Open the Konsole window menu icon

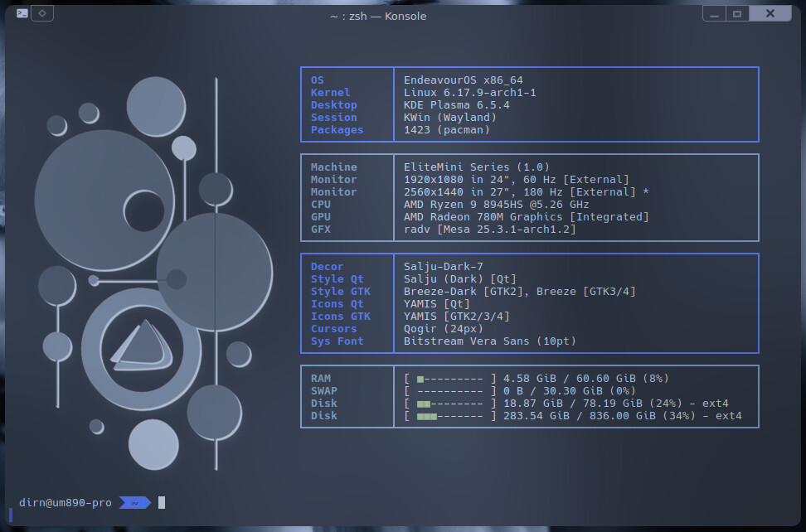click(x=23, y=13)
